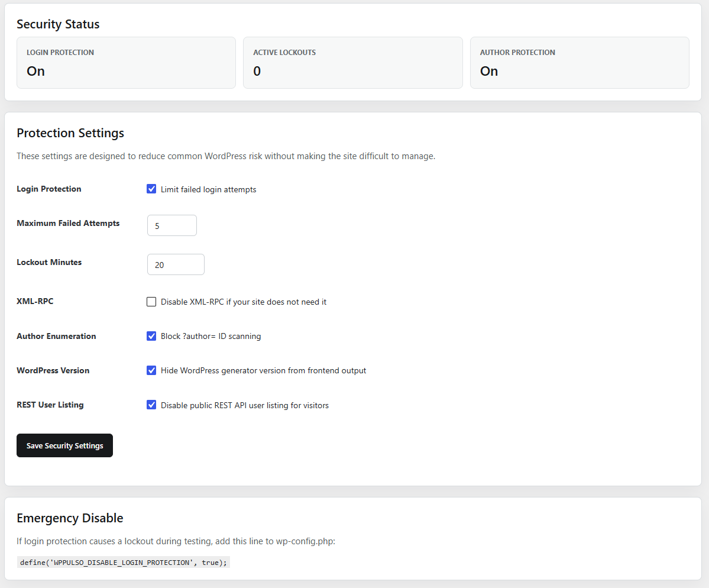Click the 'If login protection causes a lockout' text
Screen dimensions: 709x588
[x=176, y=541]
